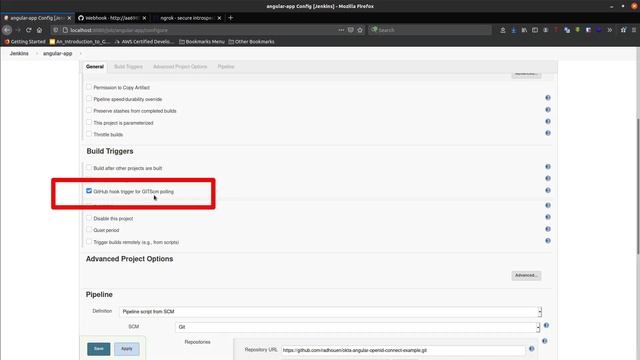Close the ngrok tab

pos(219,18)
